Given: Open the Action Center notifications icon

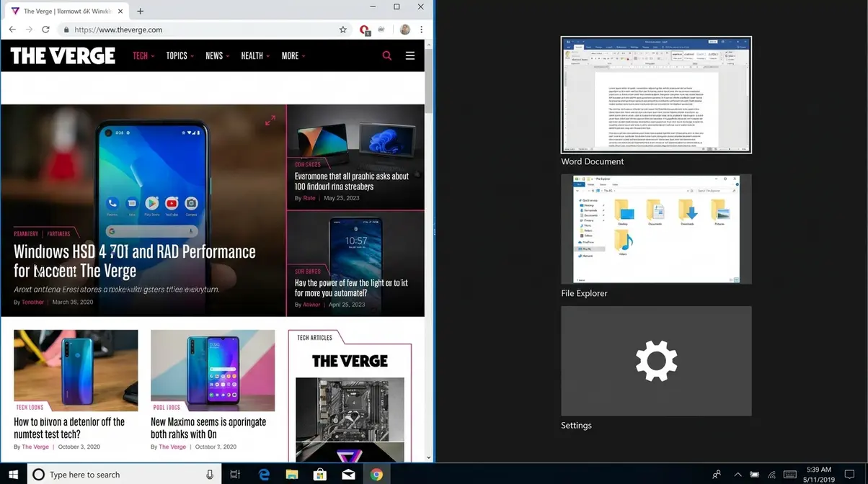Looking at the screenshot, I should 850,475.
